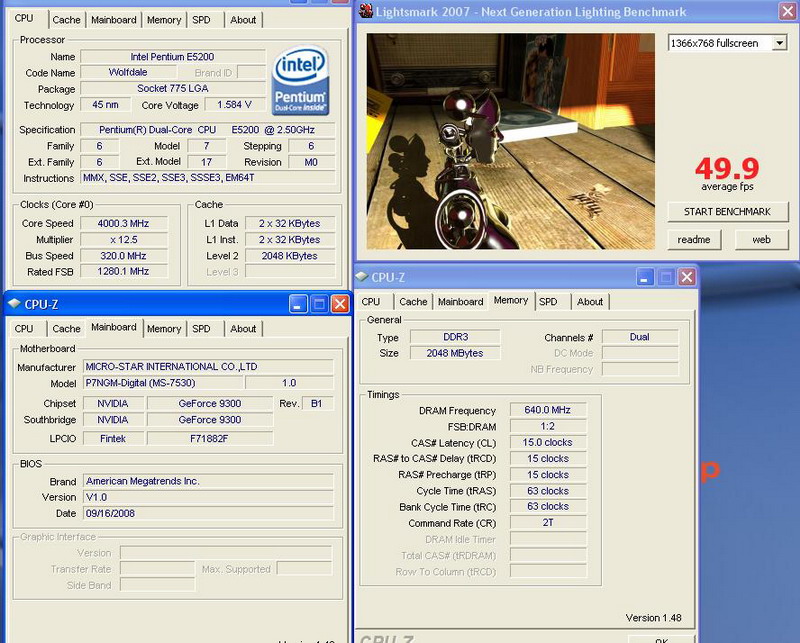This screenshot has width=800, height=643.
Task: Open About tab in Memory CPU-Z window
Action: (x=590, y=302)
